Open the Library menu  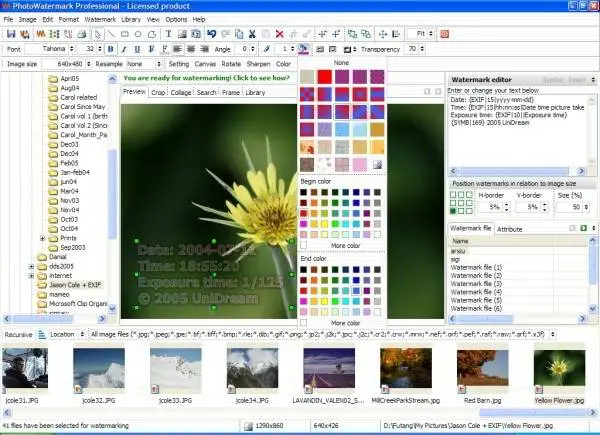click(131, 20)
